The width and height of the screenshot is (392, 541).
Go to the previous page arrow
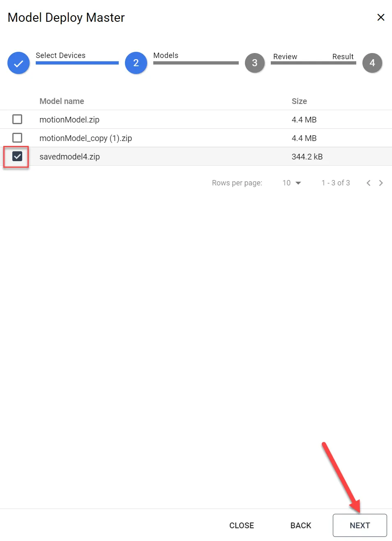tap(369, 183)
